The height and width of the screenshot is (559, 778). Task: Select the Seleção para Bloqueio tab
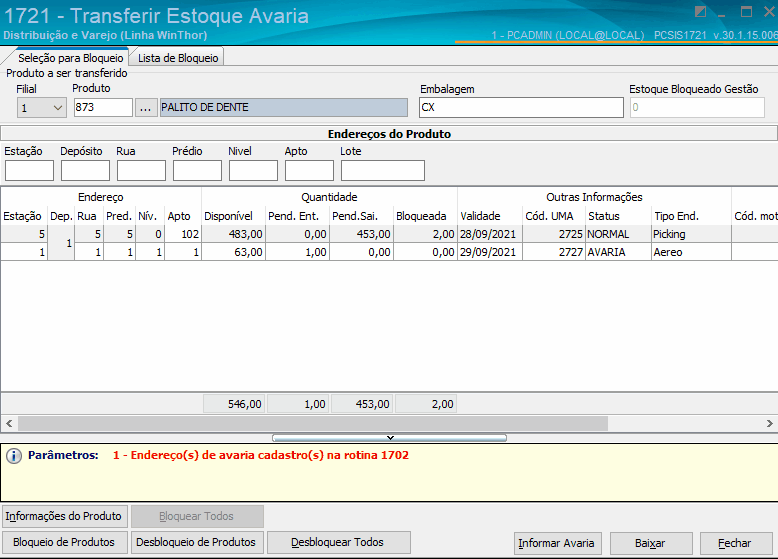tap(70, 58)
